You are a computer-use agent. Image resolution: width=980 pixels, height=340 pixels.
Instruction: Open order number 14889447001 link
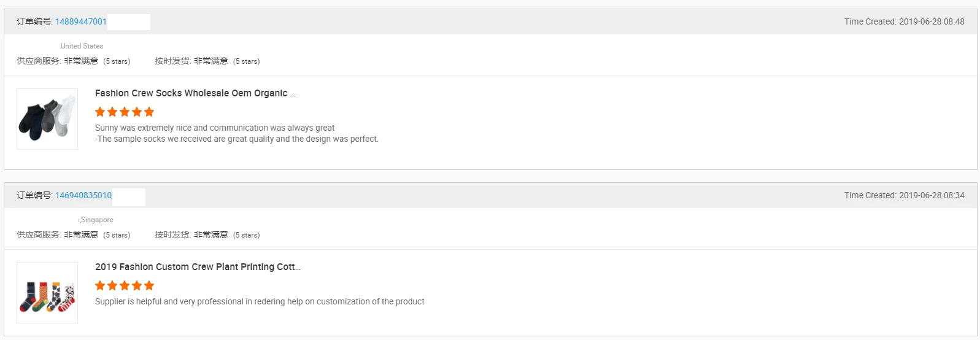[81, 21]
